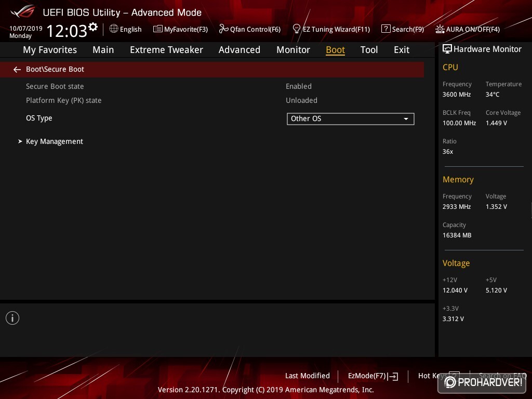
Task: Click the Hardware Monitor screen icon
Action: [447, 49]
